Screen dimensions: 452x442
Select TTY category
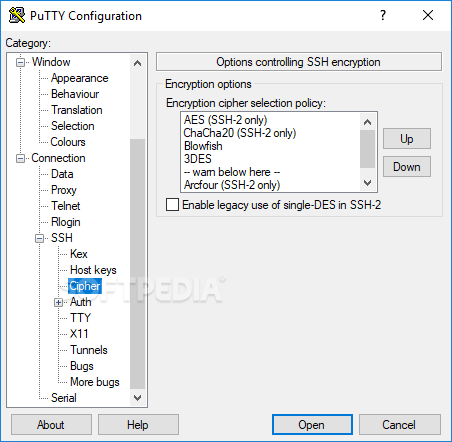80,318
